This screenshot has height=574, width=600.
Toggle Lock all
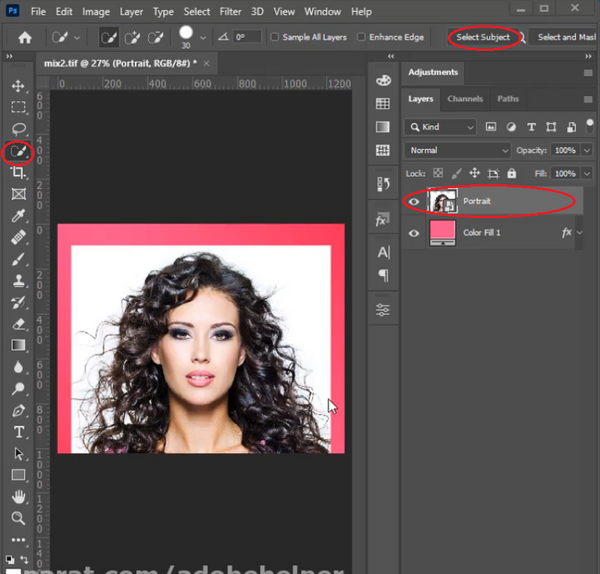click(x=512, y=173)
